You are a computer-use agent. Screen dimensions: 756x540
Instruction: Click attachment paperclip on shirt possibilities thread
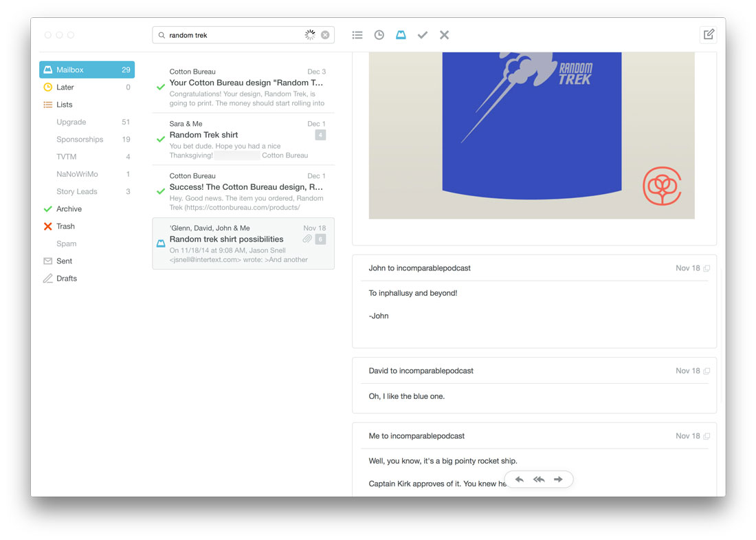[x=307, y=239]
